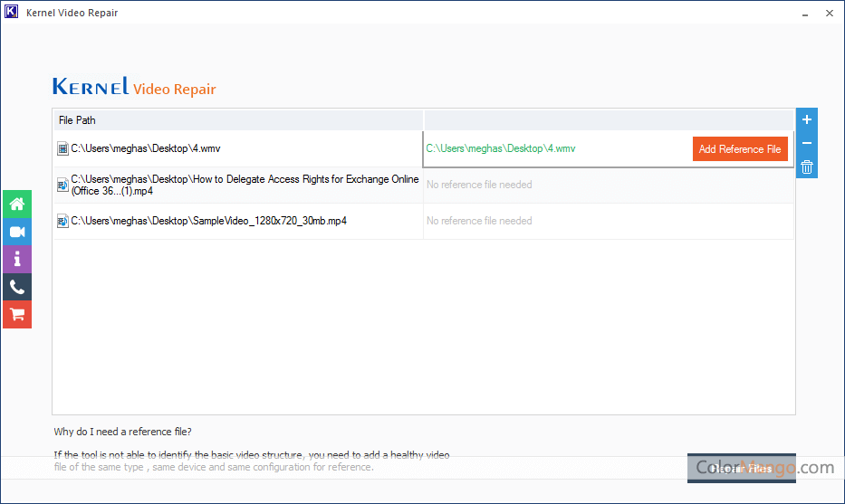The width and height of the screenshot is (845, 504).
Task: Click the green 4.wmv reference file path
Action: click(501, 148)
